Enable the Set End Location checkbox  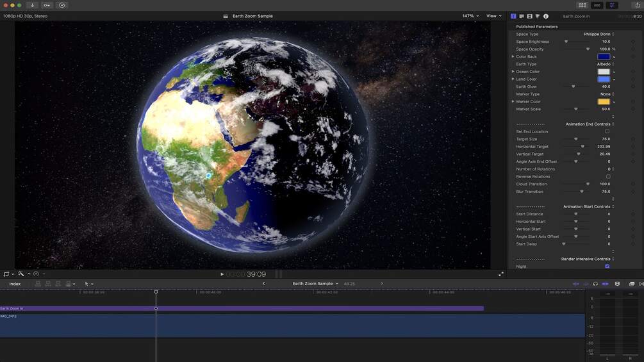click(x=607, y=131)
